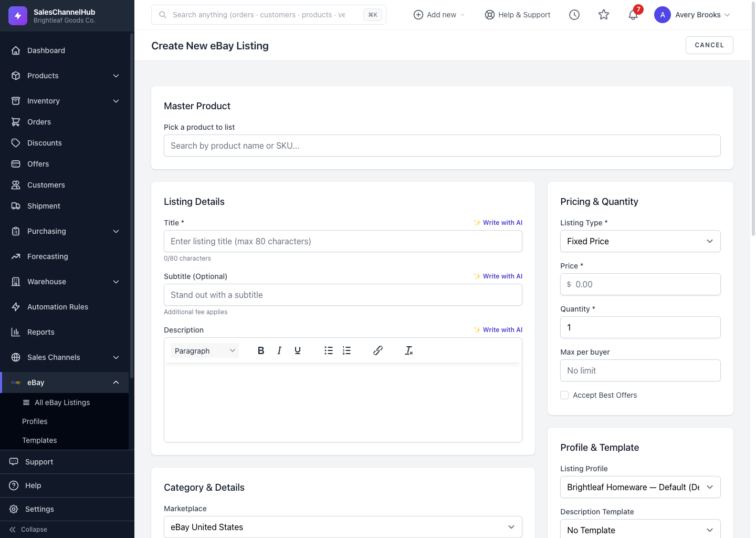
Task: Insert bulleted list in description
Action: tap(329, 350)
